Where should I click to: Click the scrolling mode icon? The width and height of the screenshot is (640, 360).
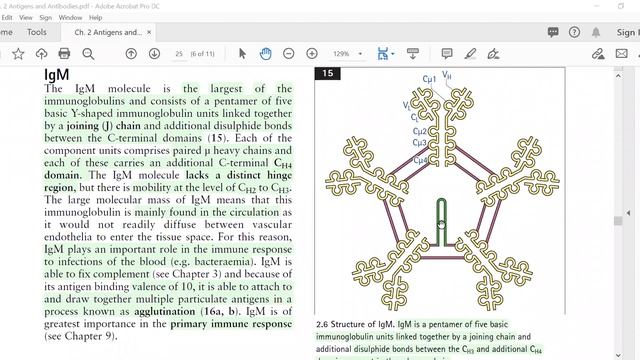point(413,53)
